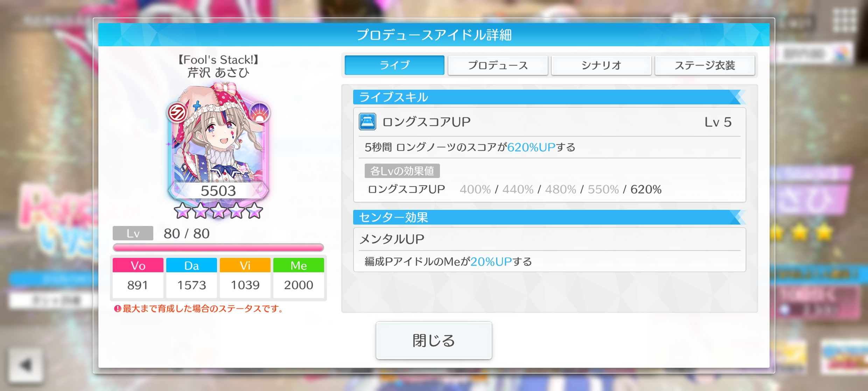868x391 pixels.
Task: Click the Vo stat box
Action: coord(138,278)
